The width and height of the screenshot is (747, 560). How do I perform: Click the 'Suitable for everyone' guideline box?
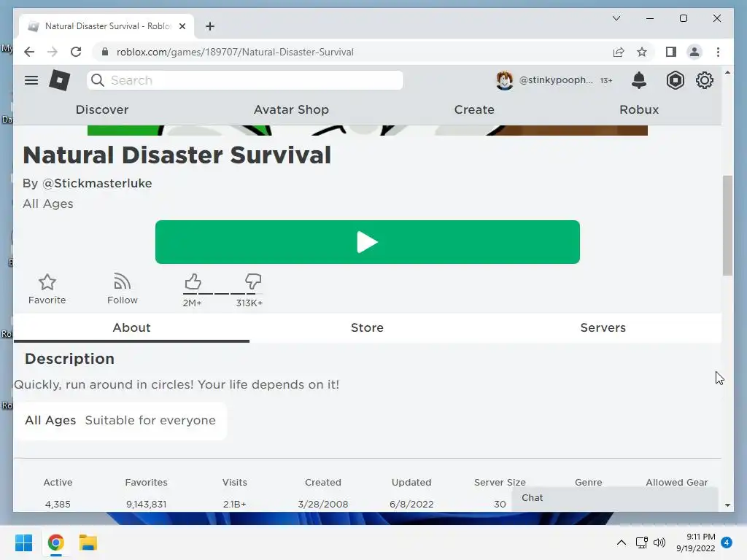point(120,421)
